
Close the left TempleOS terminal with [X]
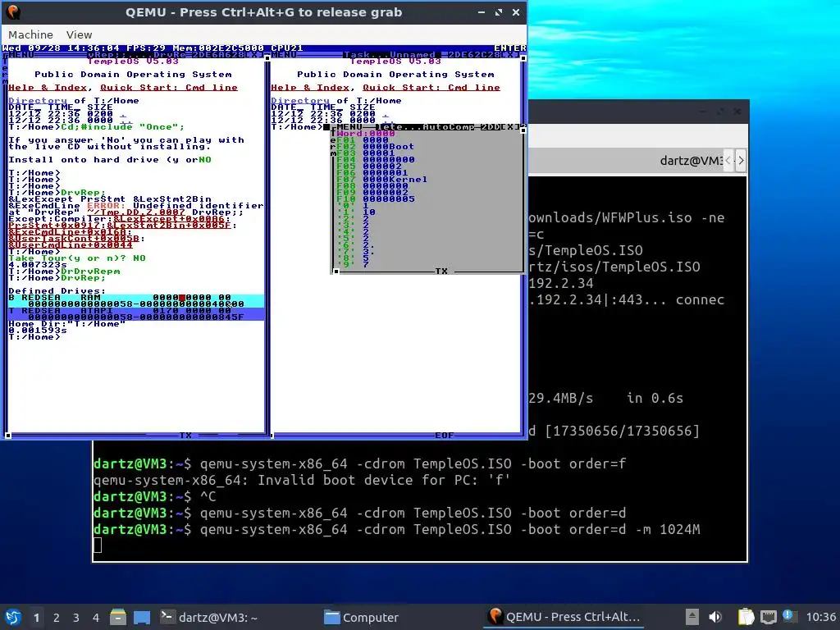point(253,55)
